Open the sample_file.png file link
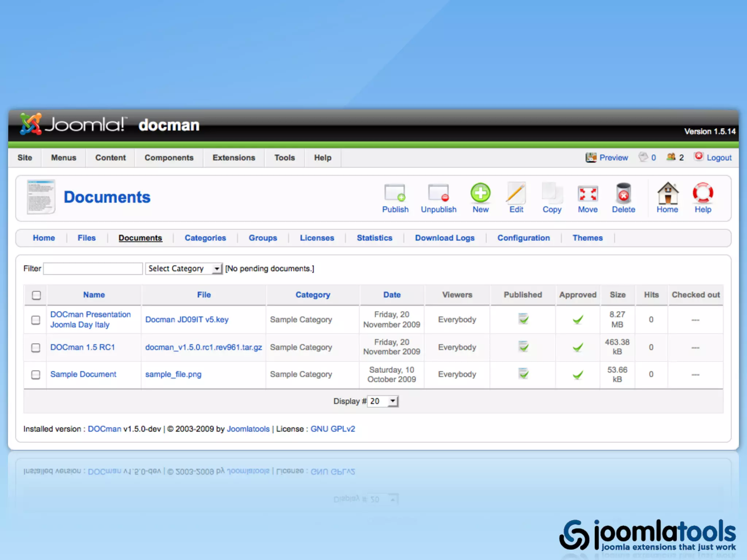This screenshot has height=560, width=747. pos(173,374)
